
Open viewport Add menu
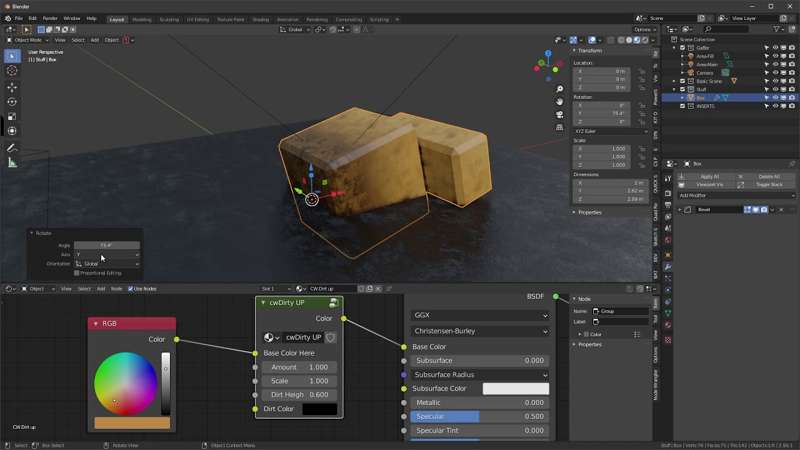(94, 40)
